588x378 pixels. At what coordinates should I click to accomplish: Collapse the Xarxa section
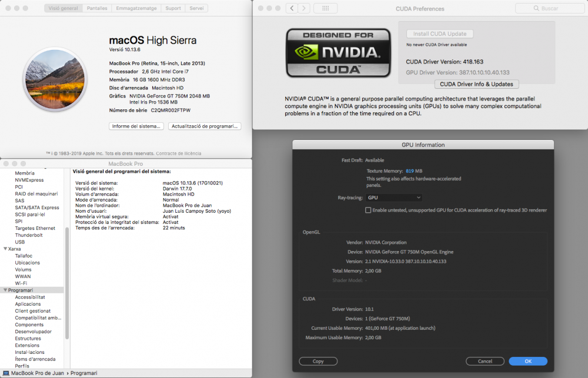tap(5, 249)
